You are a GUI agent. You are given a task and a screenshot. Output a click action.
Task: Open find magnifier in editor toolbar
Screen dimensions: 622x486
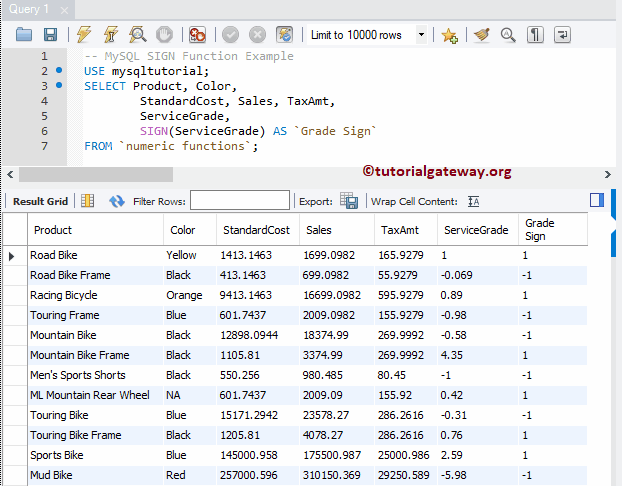[x=508, y=35]
